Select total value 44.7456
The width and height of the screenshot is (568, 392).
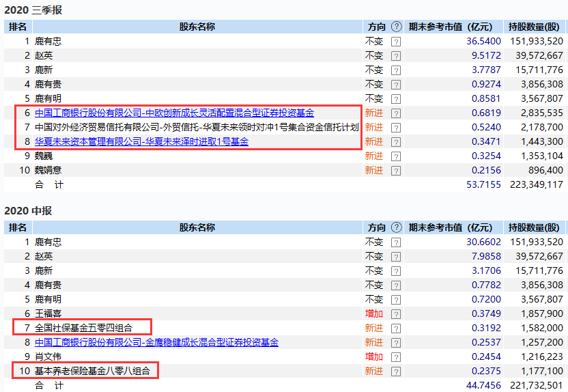tap(483, 385)
